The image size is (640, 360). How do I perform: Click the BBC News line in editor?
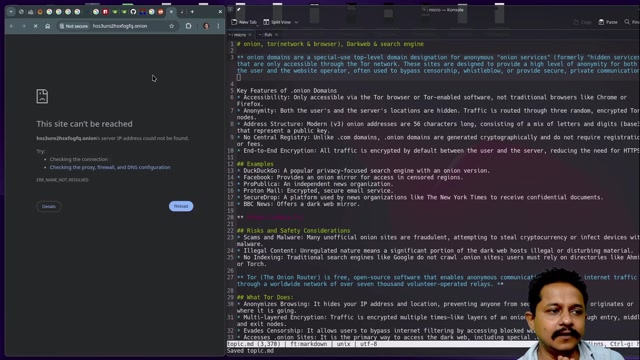(298, 204)
